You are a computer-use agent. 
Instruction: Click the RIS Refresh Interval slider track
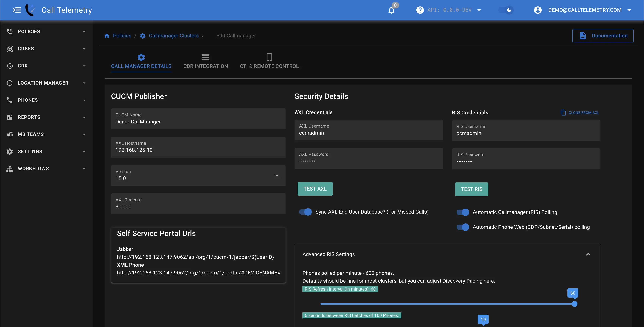(x=447, y=304)
